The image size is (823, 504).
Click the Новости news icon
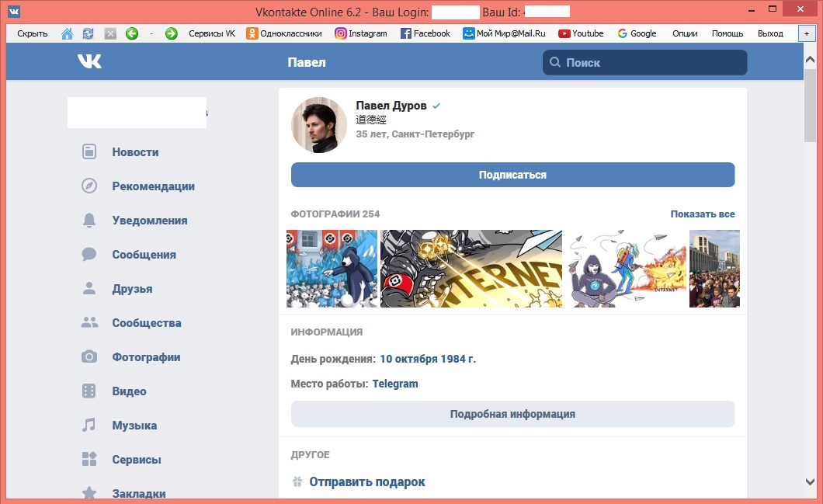pos(89,151)
